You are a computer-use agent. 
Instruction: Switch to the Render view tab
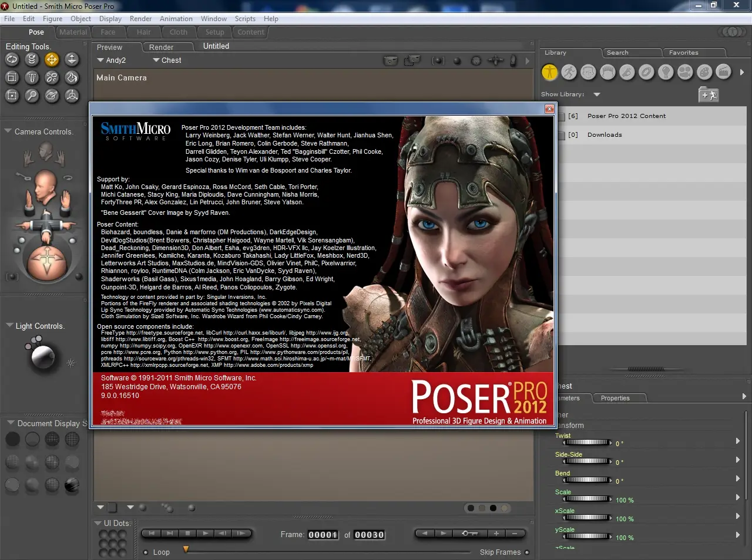[167, 48]
